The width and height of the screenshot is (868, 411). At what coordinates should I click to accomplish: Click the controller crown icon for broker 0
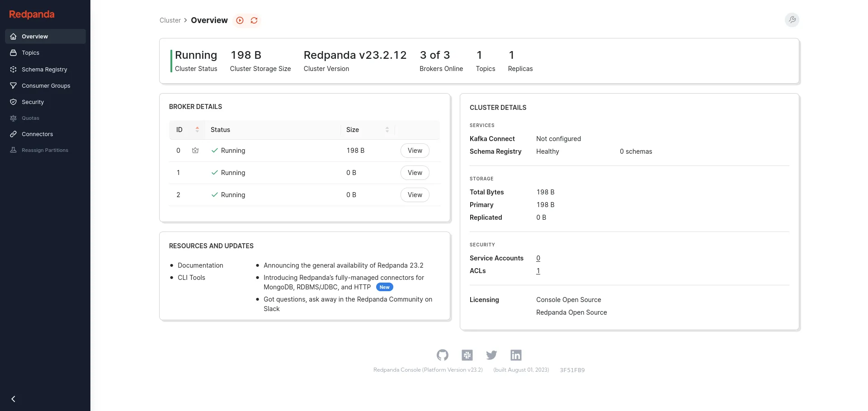click(195, 151)
